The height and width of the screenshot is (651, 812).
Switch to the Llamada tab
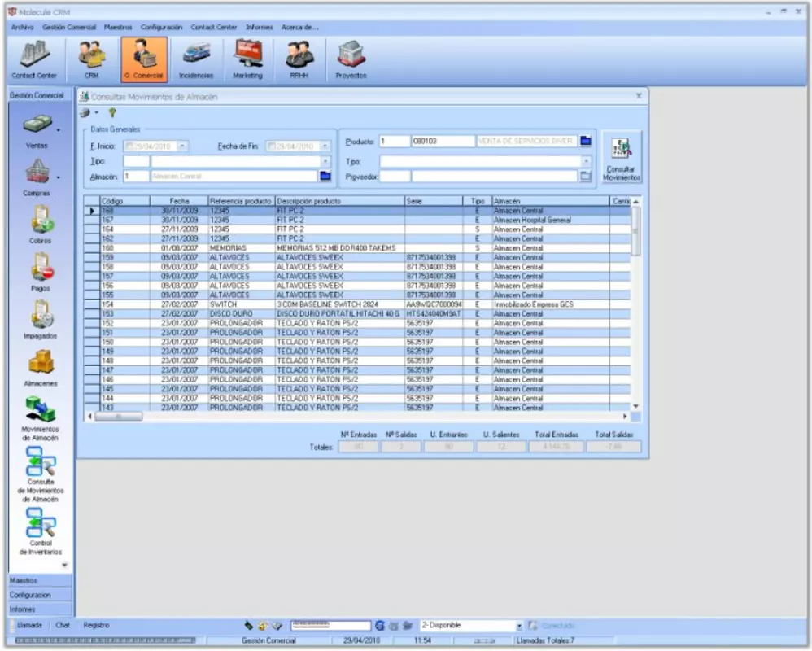pos(29,625)
